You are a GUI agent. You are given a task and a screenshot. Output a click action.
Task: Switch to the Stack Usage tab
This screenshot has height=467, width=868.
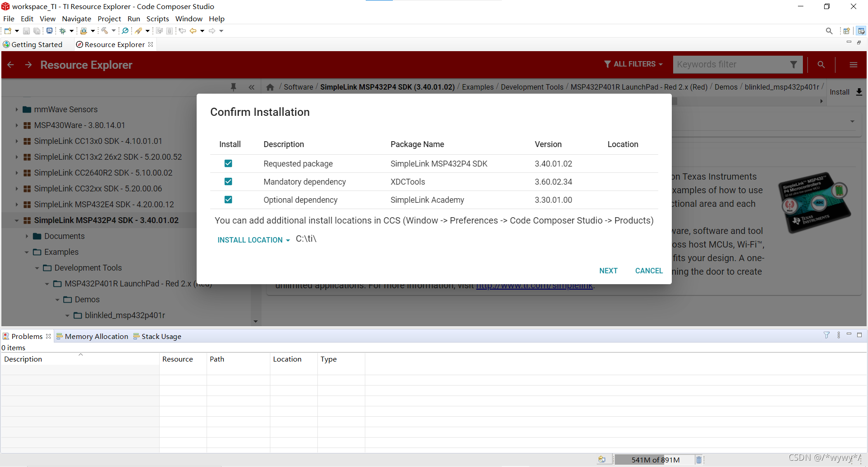[x=157, y=336]
